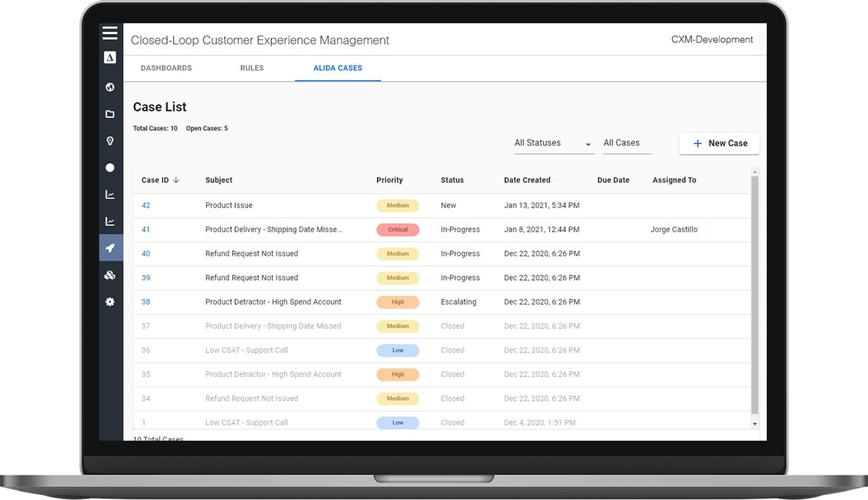Open the settings gear icon in the sidebar
The width and height of the screenshot is (868, 500).
coord(110,302)
